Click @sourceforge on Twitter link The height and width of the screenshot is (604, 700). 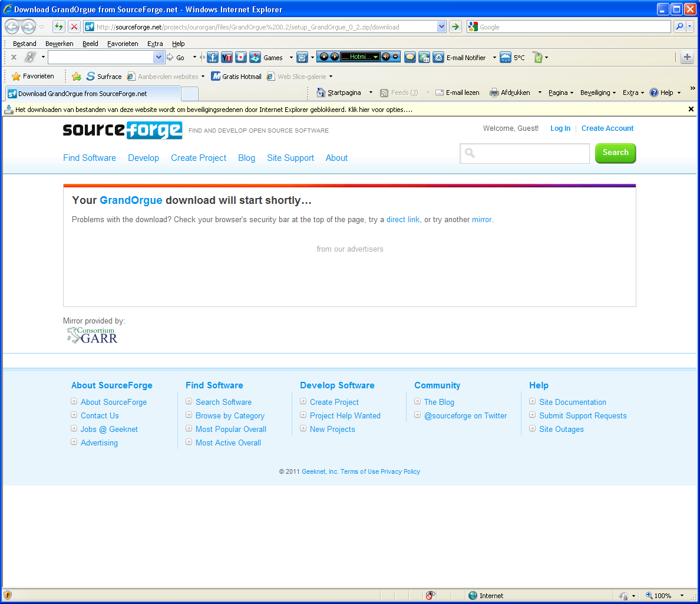[465, 415]
